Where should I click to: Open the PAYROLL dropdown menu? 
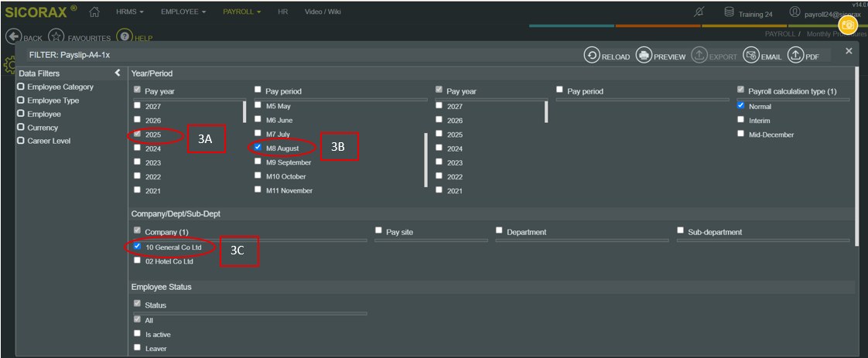[x=242, y=12]
